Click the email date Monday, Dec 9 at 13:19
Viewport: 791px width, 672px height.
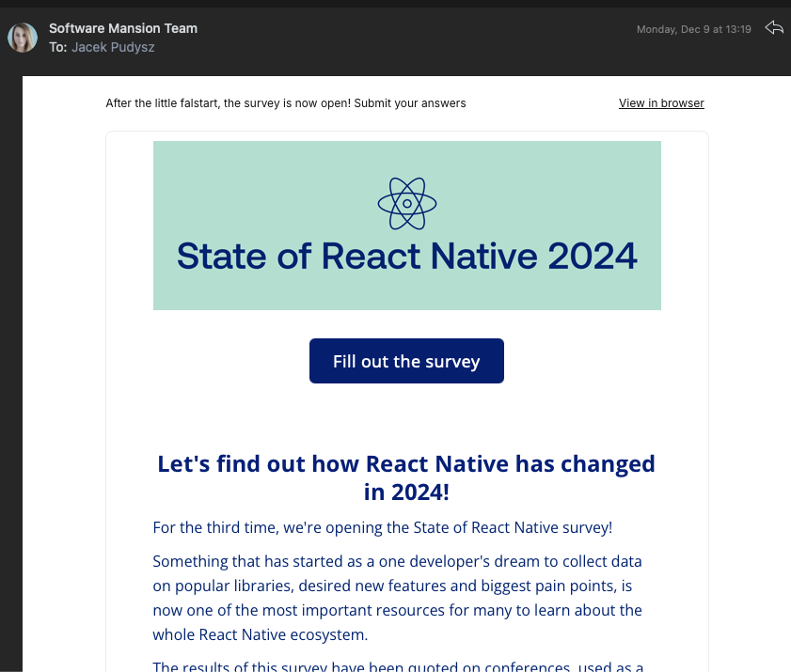(x=693, y=29)
